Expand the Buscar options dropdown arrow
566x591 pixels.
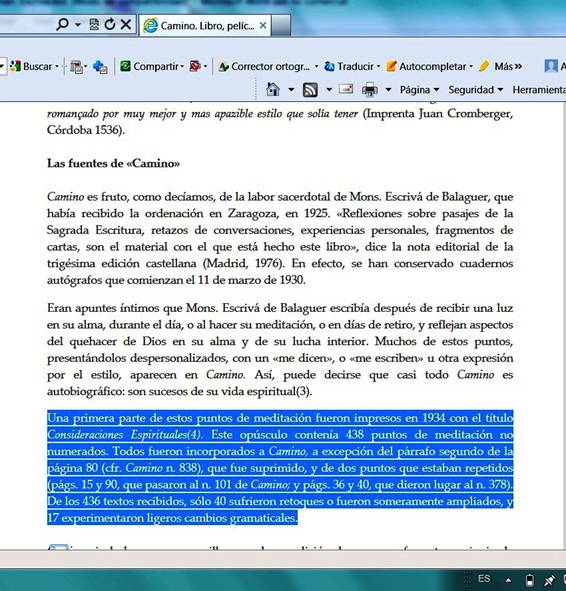57,67
